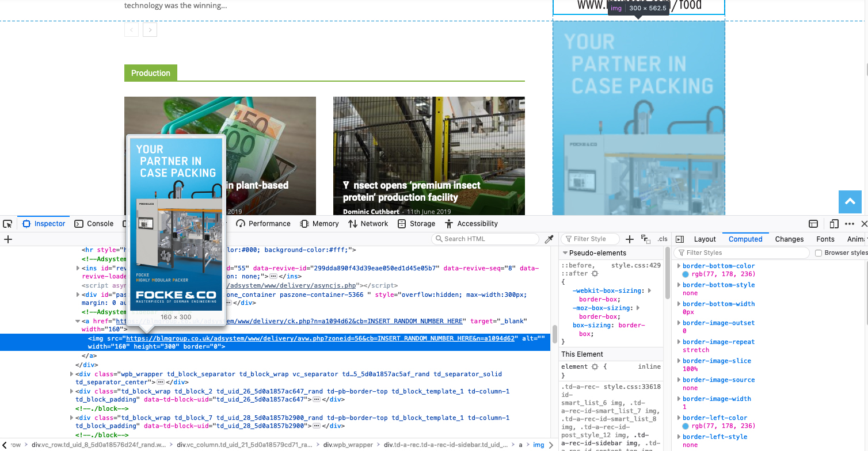Add a new CSS rule
The width and height of the screenshot is (868, 451).
pos(630,239)
